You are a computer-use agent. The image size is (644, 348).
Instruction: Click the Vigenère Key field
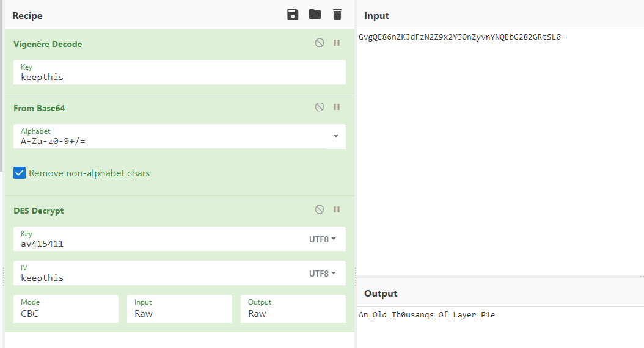tap(177, 77)
